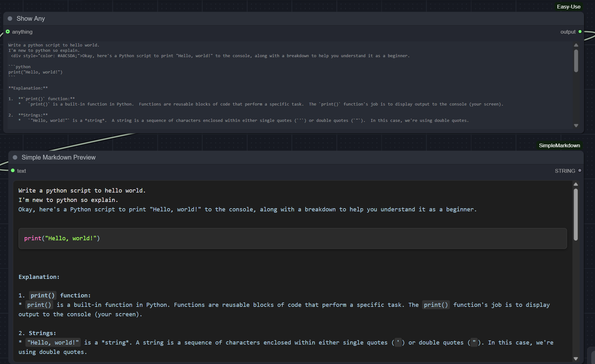Click 'Write a python script to hello world.' in preview
The width and height of the screenshot is (595, 364).
click(82, 191)
